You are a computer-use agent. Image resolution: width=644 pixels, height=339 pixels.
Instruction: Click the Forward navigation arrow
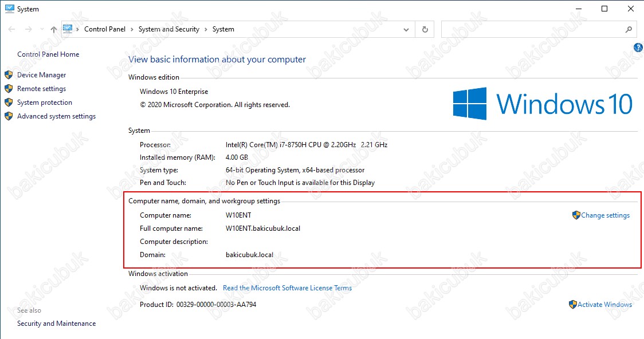[x=28, y=29]
